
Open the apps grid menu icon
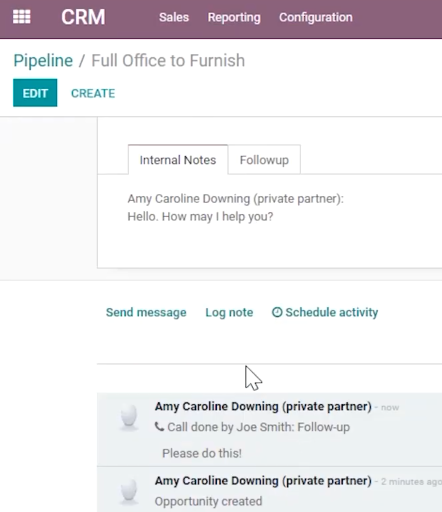[x=22, y=17]
